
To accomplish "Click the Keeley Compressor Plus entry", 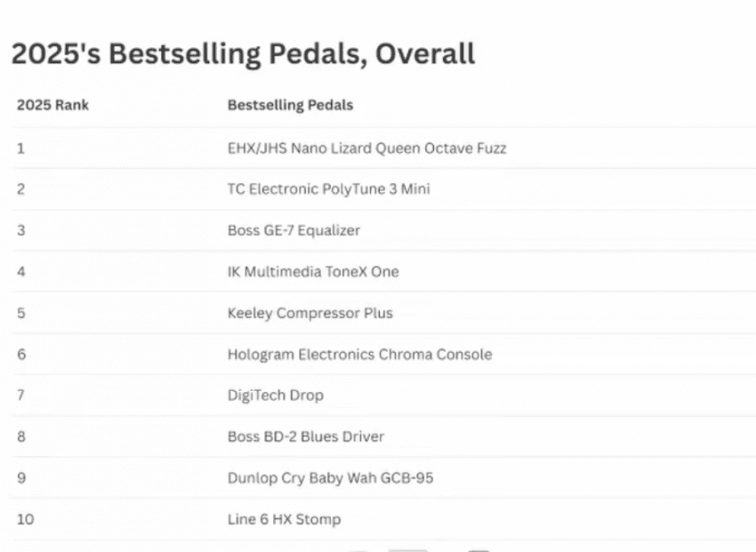I will click(310, 314).
